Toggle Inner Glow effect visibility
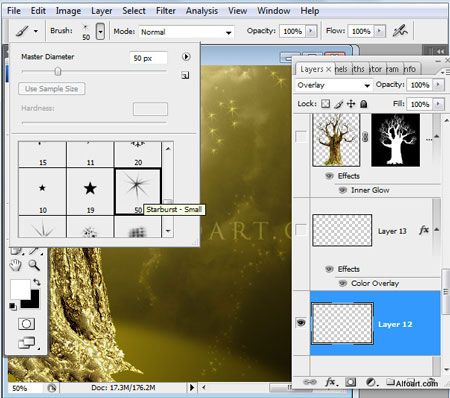Screen dimensions: 450x398 (x=343, y=190)
